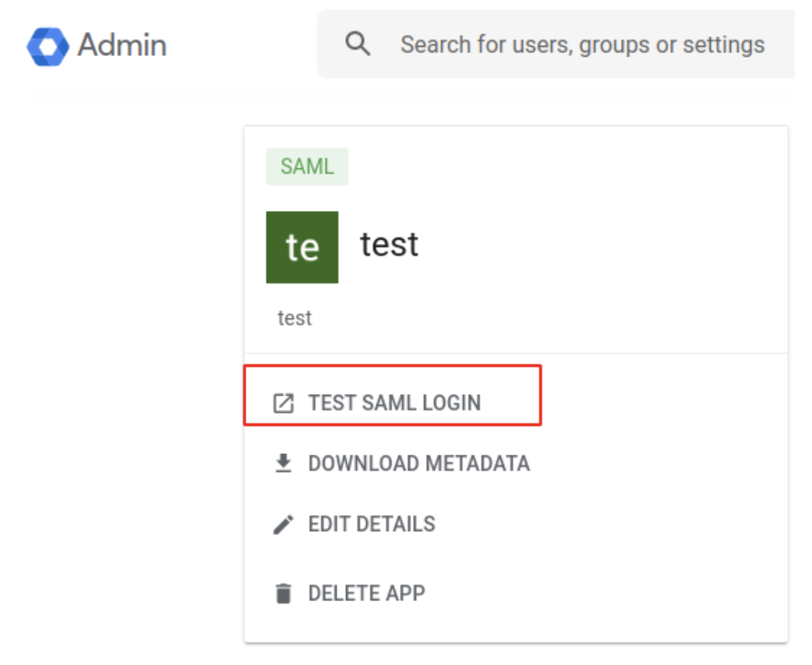Screen dimensions: 812x665
Task: Click the Admin title text
Action: click(122, 45)
